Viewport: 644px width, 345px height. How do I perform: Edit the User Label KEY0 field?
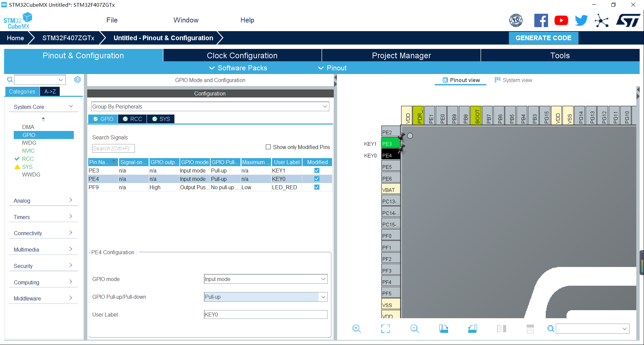266,315
